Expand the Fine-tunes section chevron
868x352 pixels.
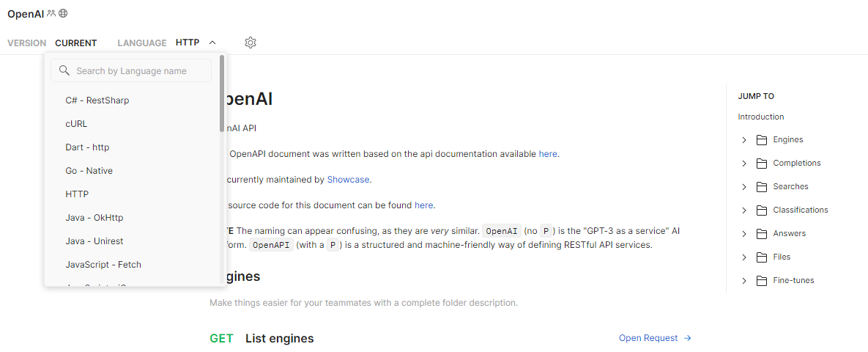click(744, 281)
